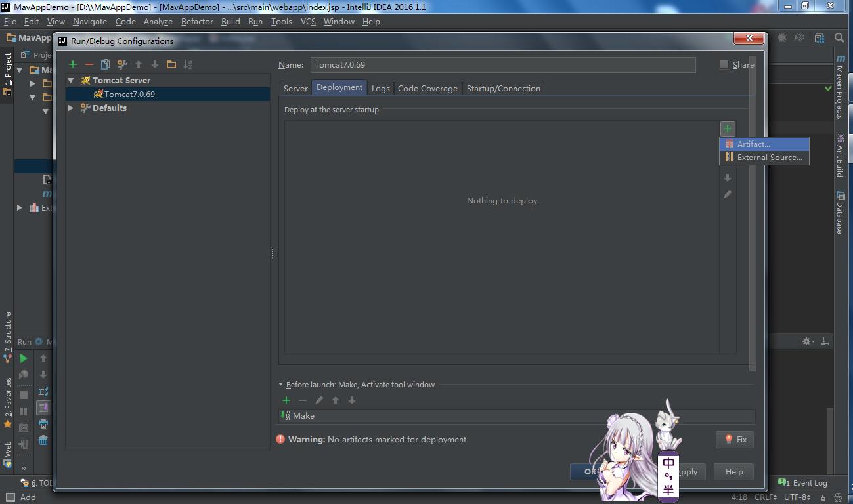This screenshot has height=504, width=853.
Task: Open edit defaults wrench icon
Action: pyautogui.click(x=122, y=64)
